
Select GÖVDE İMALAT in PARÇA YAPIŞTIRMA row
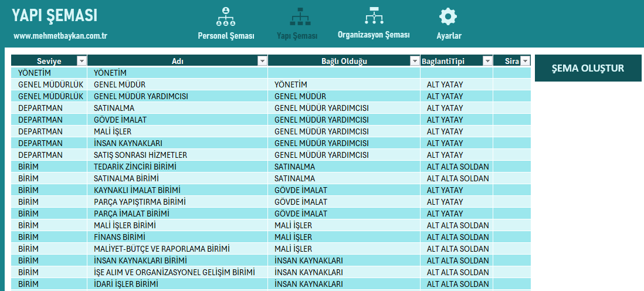344,202
